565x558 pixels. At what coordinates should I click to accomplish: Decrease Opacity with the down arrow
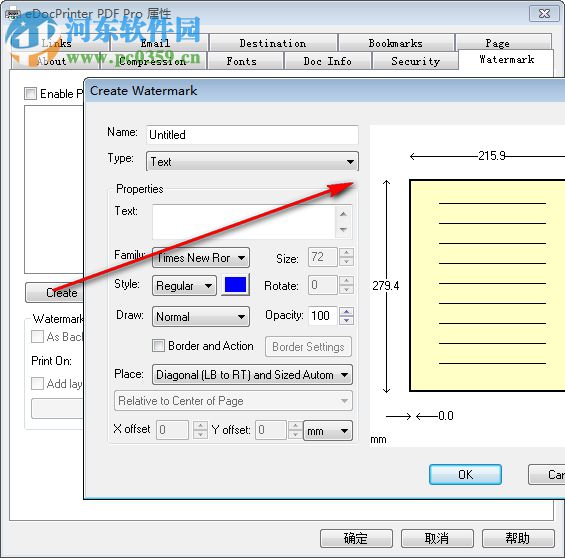(346, 321)
